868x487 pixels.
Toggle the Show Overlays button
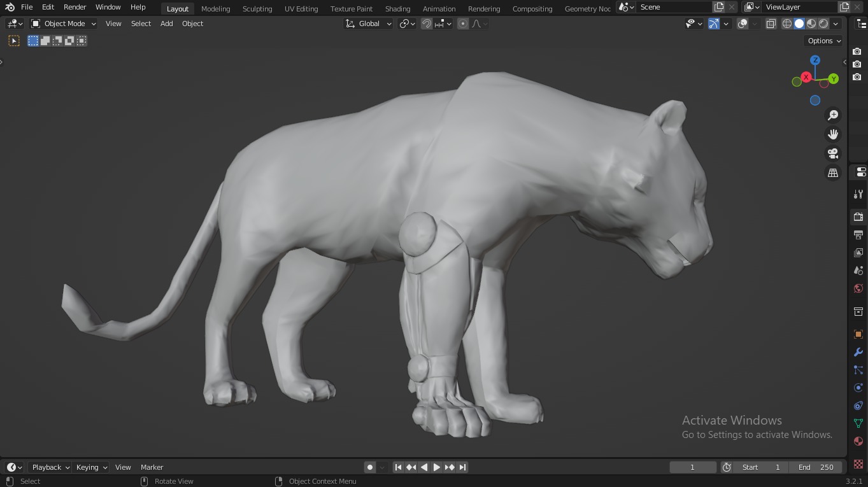click(743, 24)
